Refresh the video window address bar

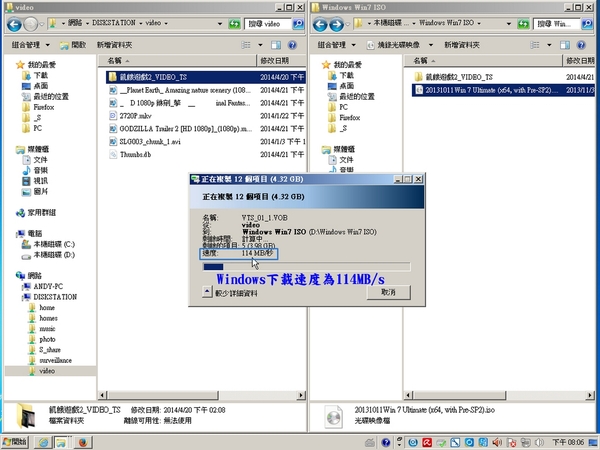(234, 24)
